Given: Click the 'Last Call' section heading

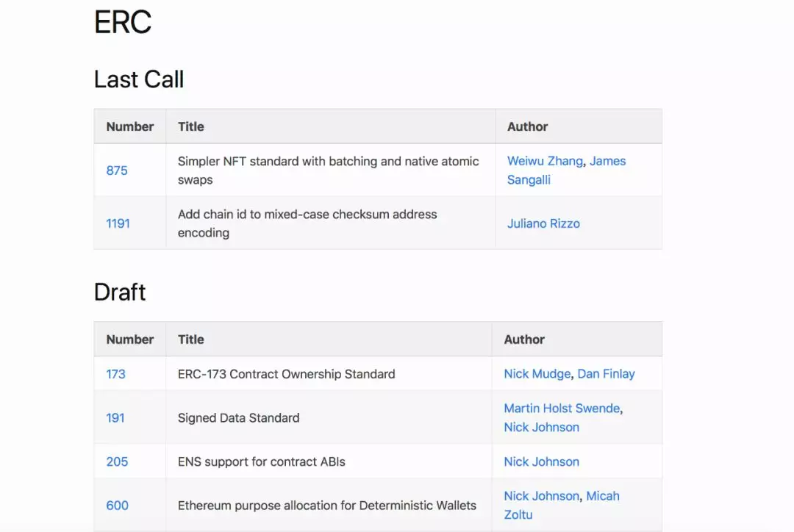Looking at the screenshot, I should [x=139, y=79].
